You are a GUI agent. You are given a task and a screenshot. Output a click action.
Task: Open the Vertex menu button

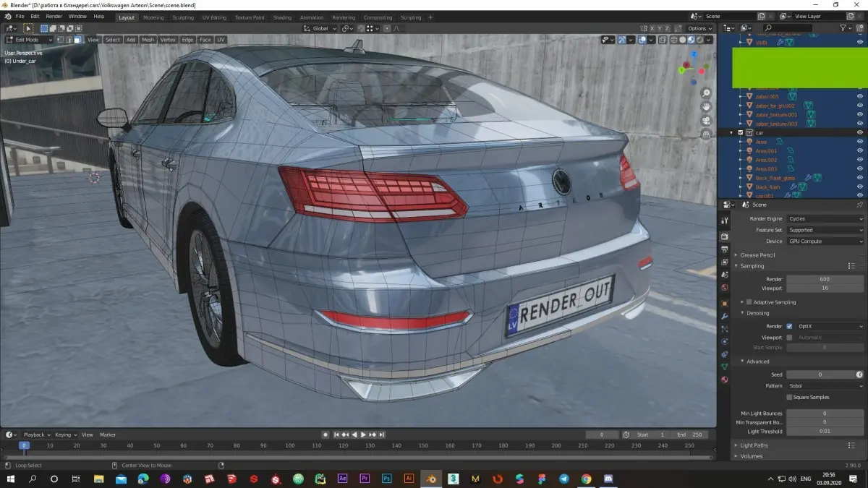tap(168, 40)
